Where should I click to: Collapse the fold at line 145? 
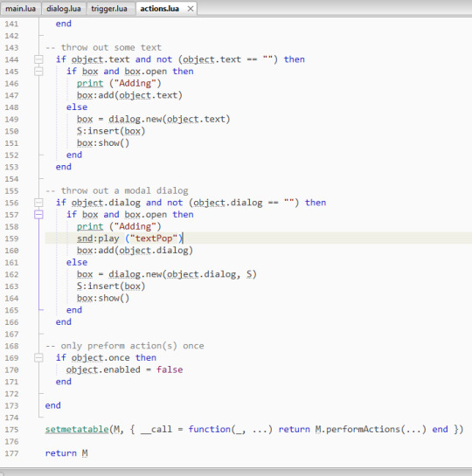38,72
